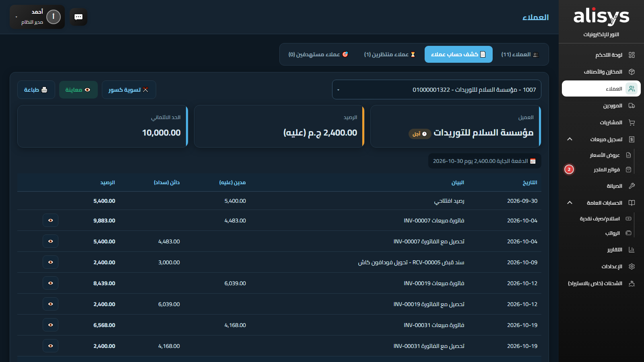Open المشتريات sidebar item
644x362 pixels.
click(601, 122)
